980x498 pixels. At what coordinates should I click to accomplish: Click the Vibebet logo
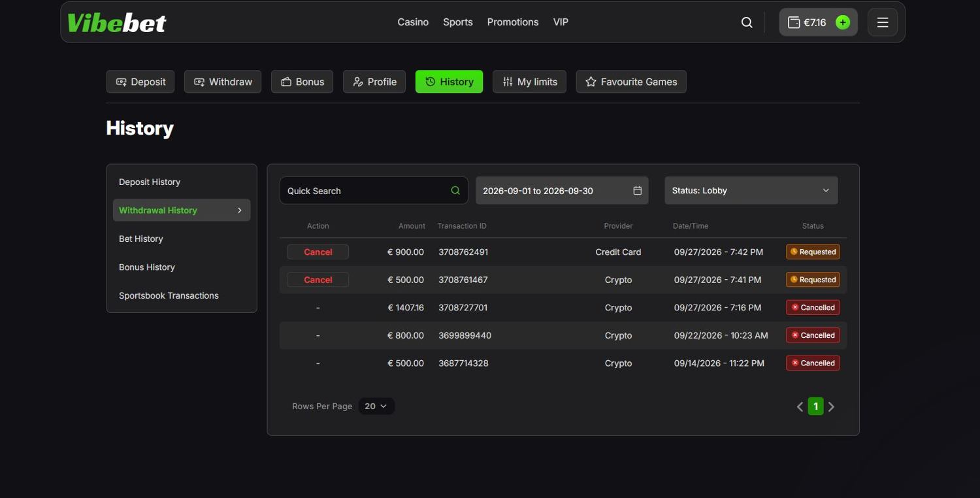pos(117,23)
